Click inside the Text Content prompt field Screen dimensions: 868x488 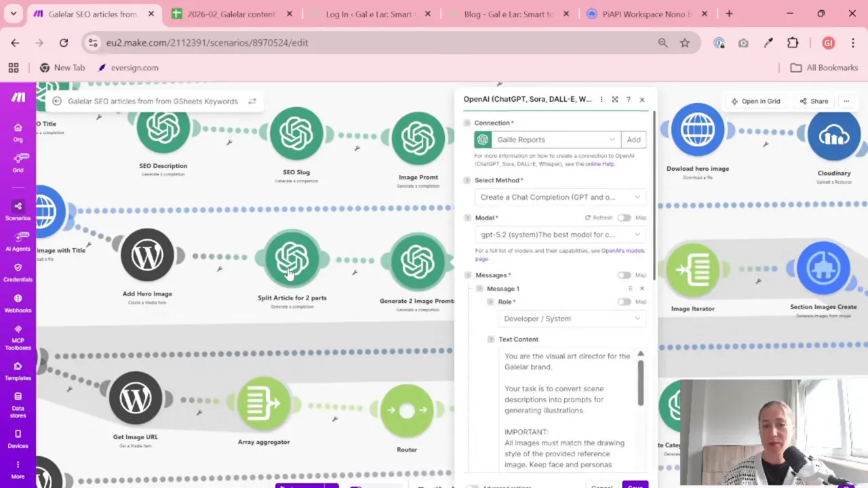[568, 410]
